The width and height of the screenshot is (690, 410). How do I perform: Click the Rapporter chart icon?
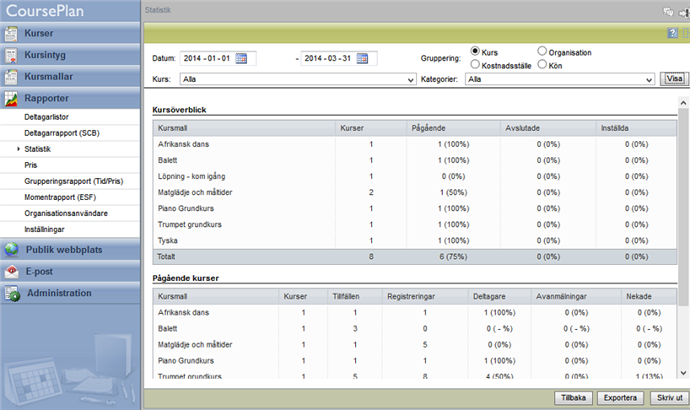coord(12,99)
